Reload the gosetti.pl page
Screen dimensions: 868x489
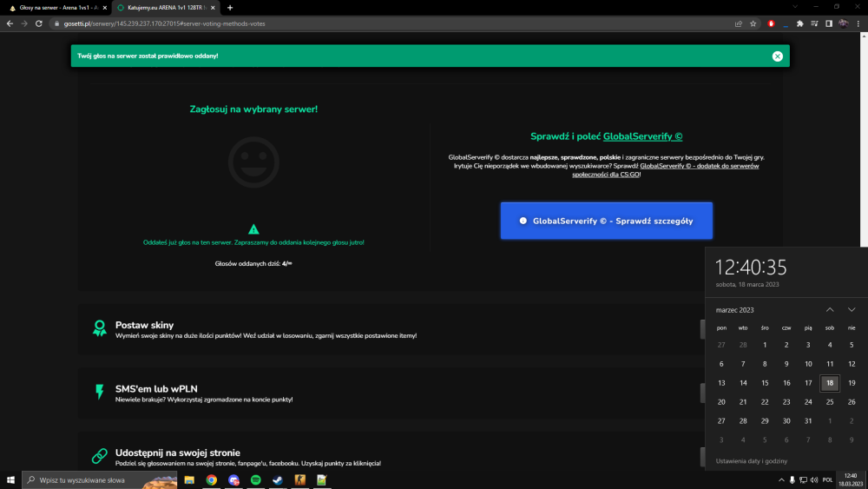click(x=39, y=23)
